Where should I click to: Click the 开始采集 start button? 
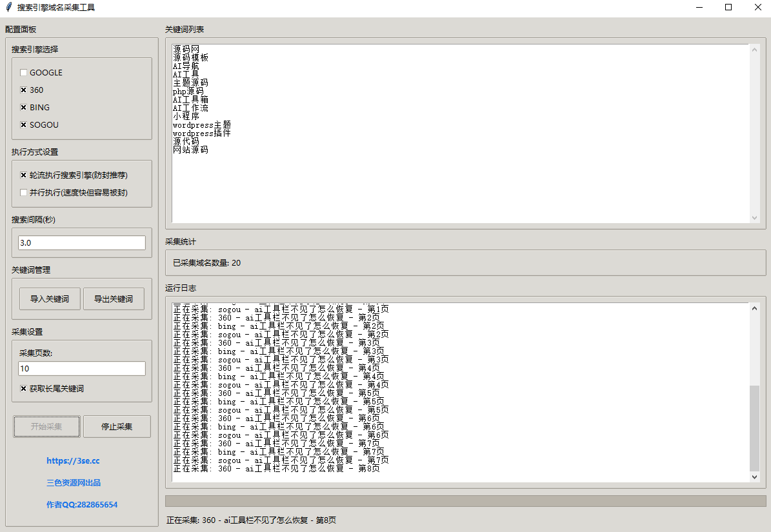(46, 427)
